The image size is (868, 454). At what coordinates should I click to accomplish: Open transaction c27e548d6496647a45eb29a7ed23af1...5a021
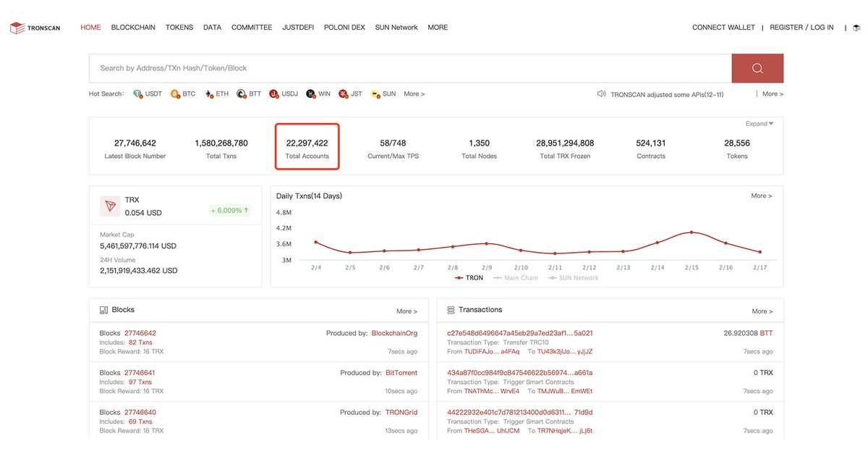pos(520,333)
